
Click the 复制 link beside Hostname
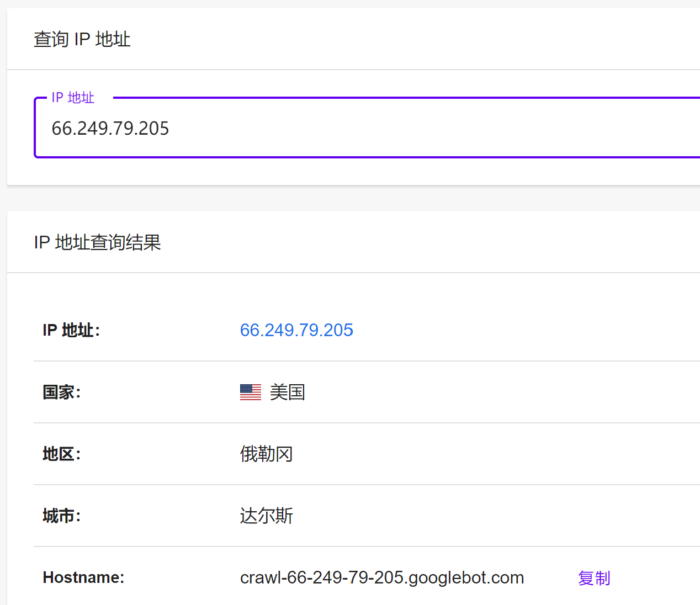click(594, 578)
